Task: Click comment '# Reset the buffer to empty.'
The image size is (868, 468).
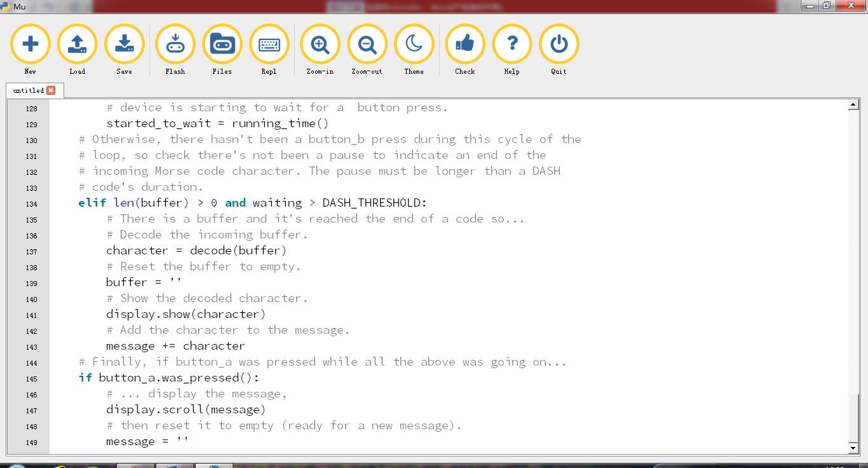Action: coord(203,266)
